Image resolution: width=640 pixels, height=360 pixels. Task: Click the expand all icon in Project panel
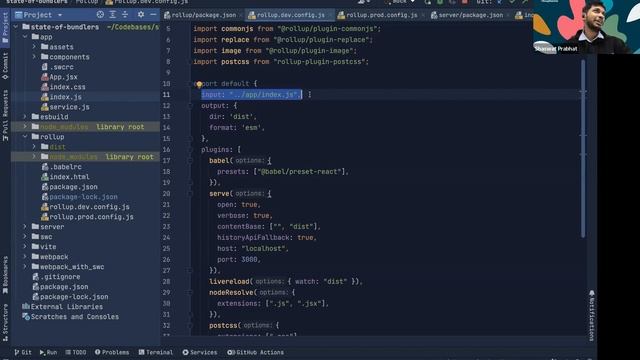point(113,15)
